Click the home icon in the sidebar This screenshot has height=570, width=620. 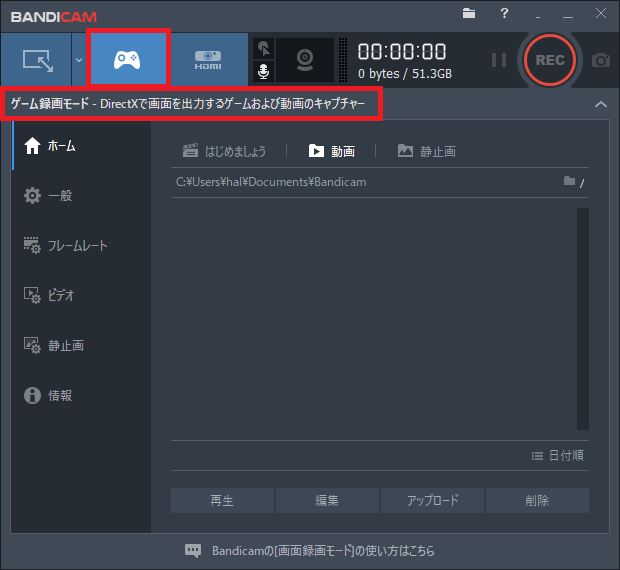(x=32, y=146)
